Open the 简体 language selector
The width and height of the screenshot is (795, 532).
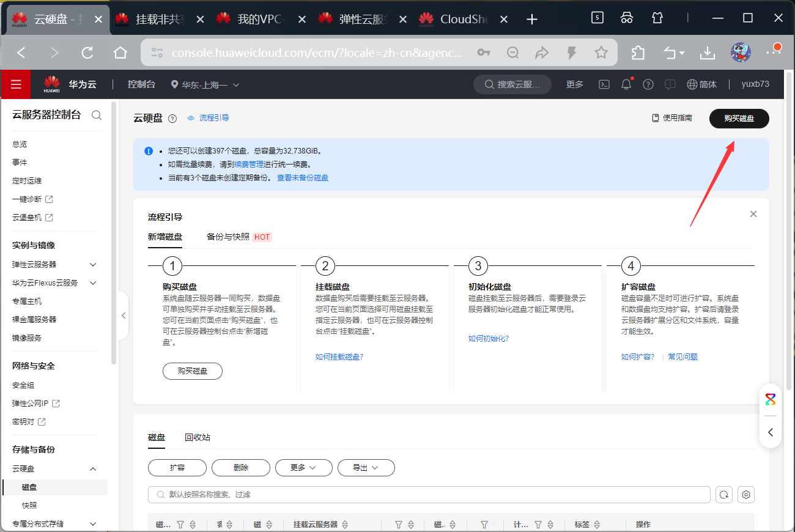[702, 84]
